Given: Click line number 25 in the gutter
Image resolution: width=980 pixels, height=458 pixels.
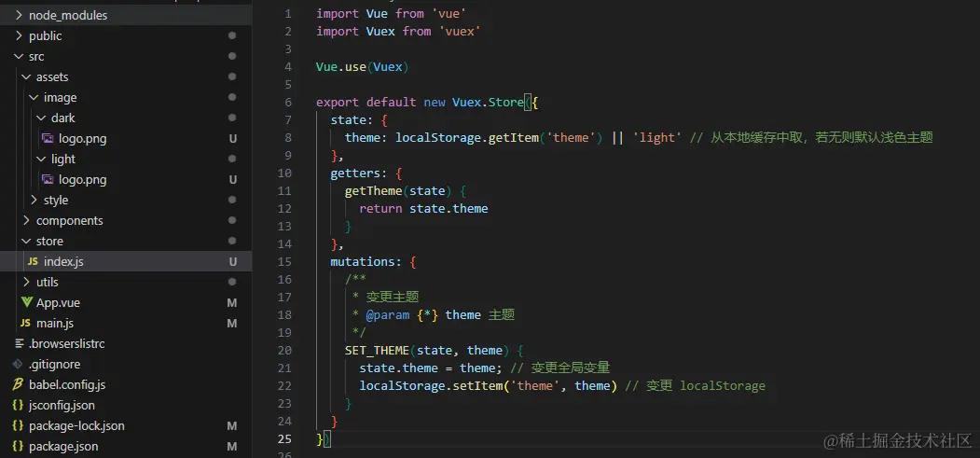Looking at the screenshot, I should pyautogui.click(x=284, y=439).
